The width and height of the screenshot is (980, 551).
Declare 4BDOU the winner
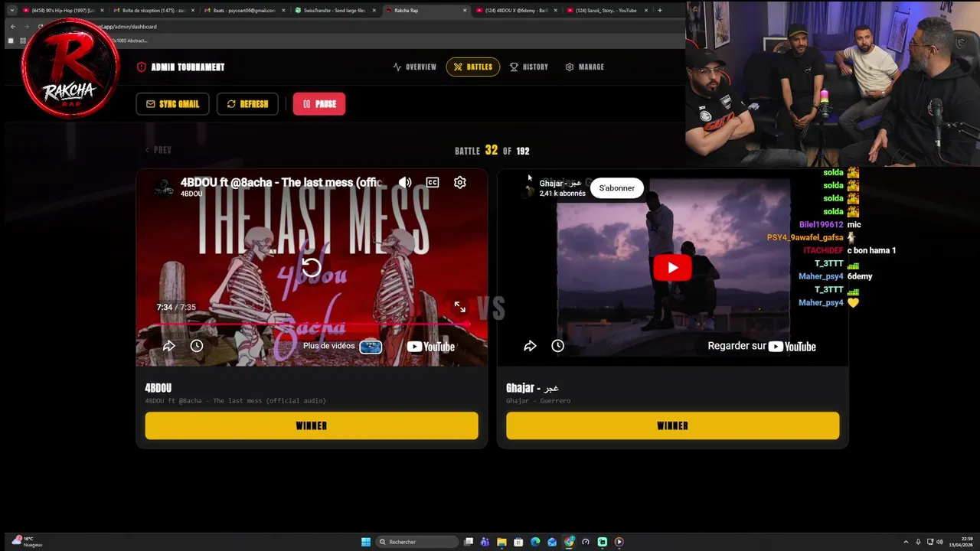click(312, 425)
